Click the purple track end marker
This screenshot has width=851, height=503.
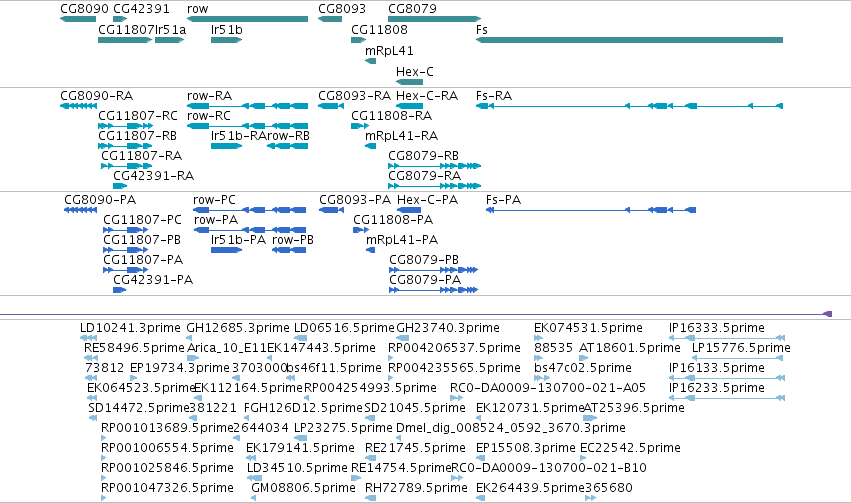tap(828, 314)
